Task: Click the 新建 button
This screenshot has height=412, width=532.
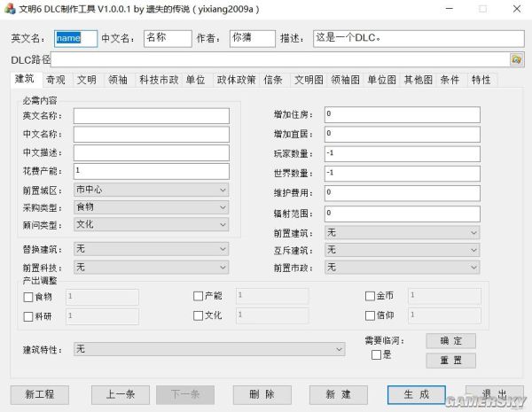Action: (339, 394)
